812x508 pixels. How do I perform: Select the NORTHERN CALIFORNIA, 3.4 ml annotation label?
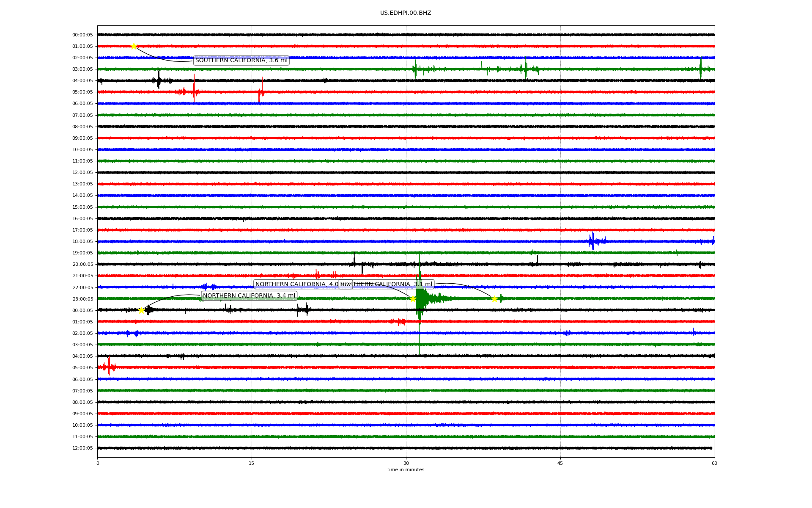pos(249,296)
